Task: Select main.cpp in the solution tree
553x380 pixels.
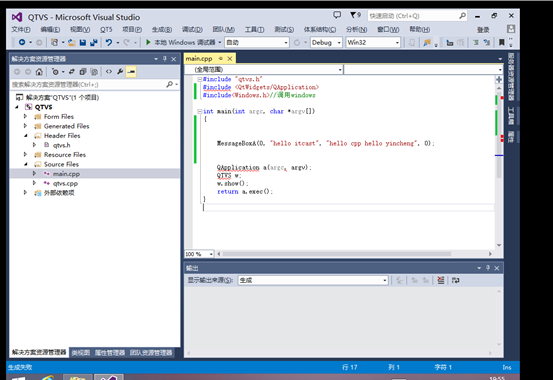Action: click(66, 174)
